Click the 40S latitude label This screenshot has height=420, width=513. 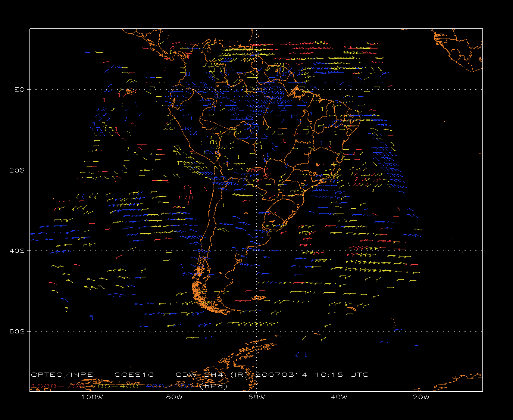[17, 251]
